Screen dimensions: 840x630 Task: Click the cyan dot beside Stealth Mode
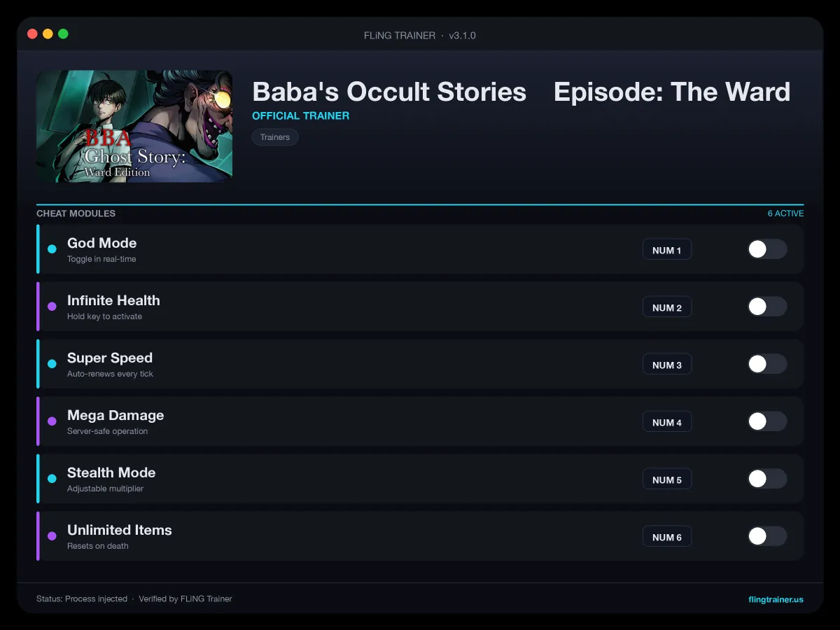(x=52, y=479)
